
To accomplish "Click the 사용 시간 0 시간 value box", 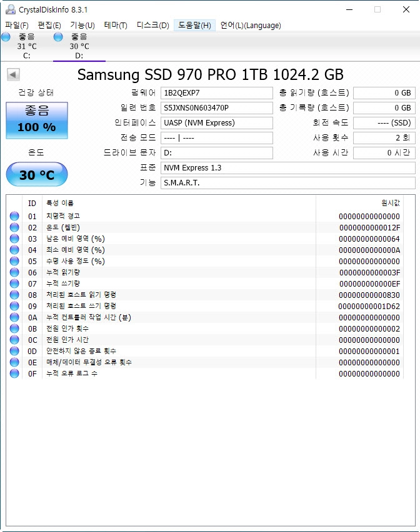I will [x=384, y=153].
